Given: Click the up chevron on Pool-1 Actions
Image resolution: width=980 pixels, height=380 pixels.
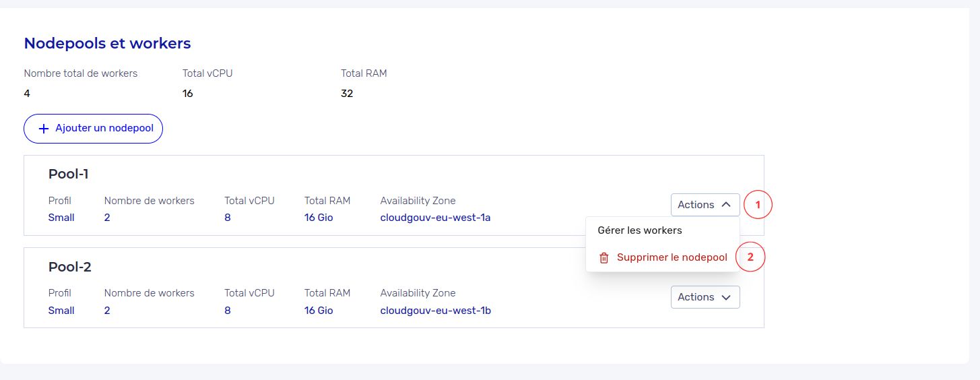Looking at the screenshot, I should (x=725, y=204).
